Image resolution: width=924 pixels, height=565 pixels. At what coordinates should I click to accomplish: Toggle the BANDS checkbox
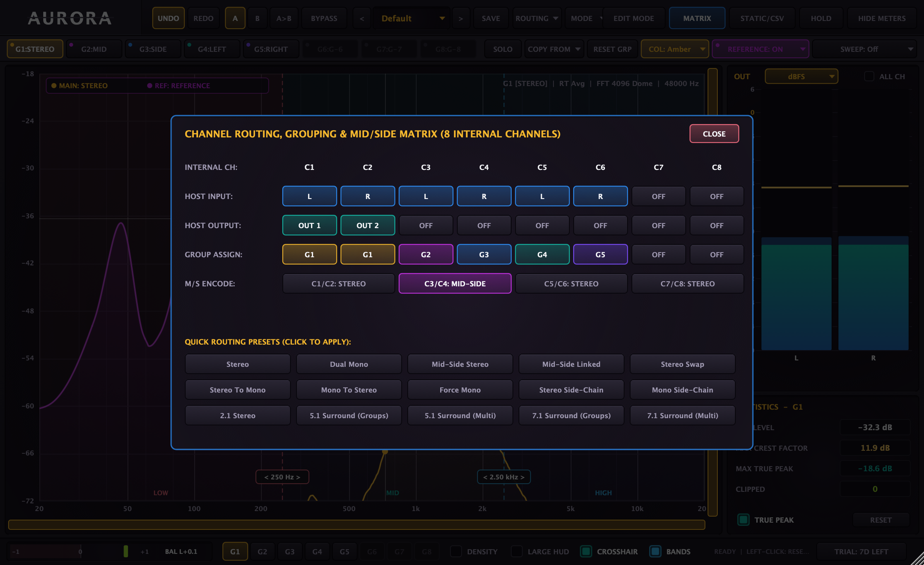[655, 551]
